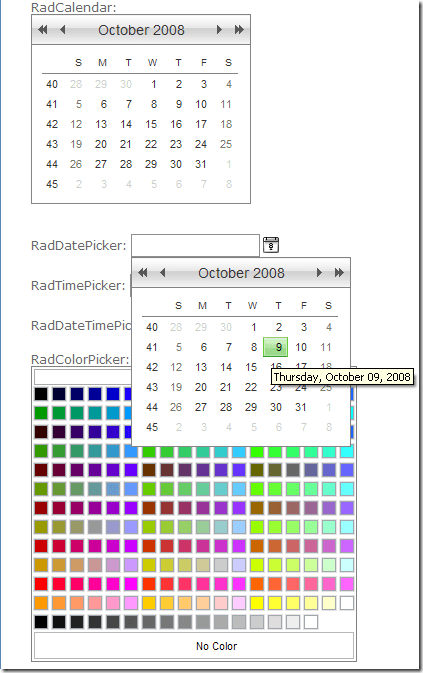Select Sunday October 19 in date picker popup

coord(176,387)
